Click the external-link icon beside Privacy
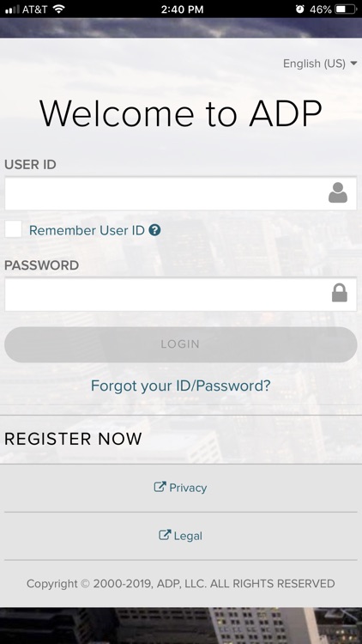This screenshot has height=644, width=362. (160, 487)
